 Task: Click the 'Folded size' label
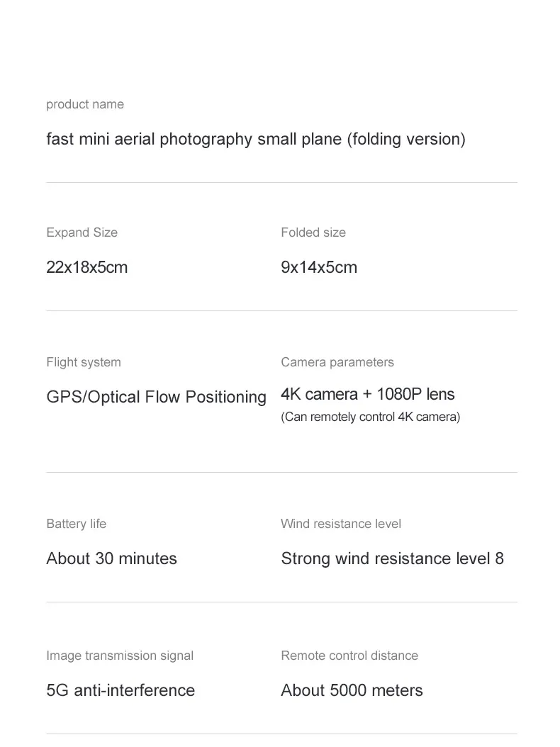[313, 232]
